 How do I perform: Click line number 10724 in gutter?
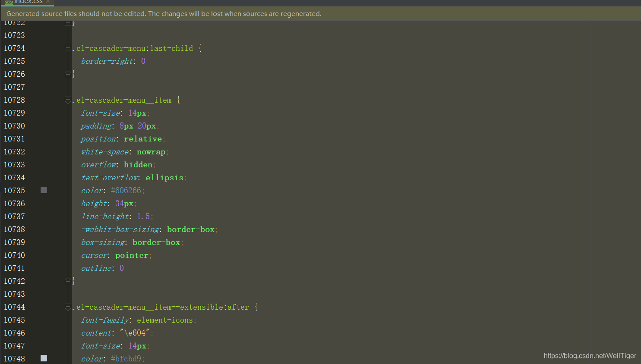(14, 48)
